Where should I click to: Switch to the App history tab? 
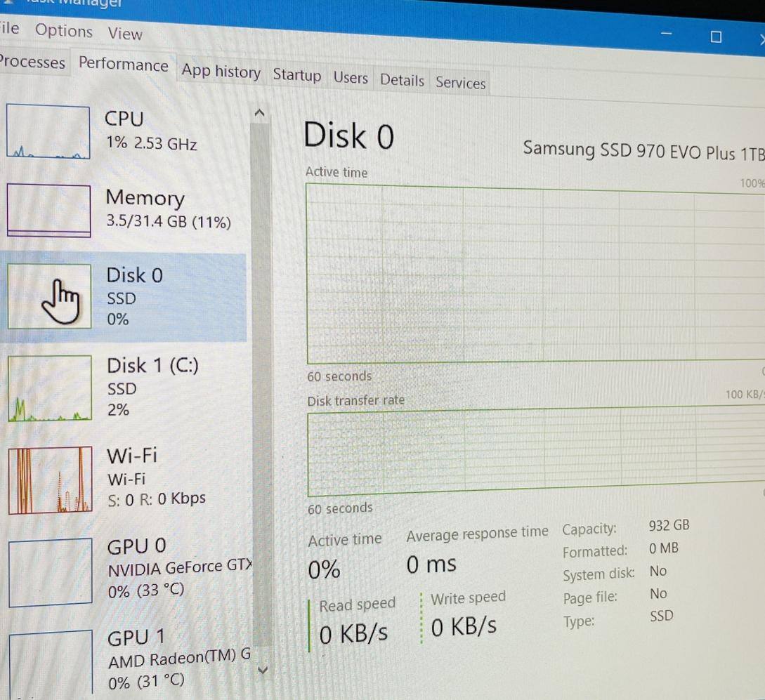[x=221, y=72]
